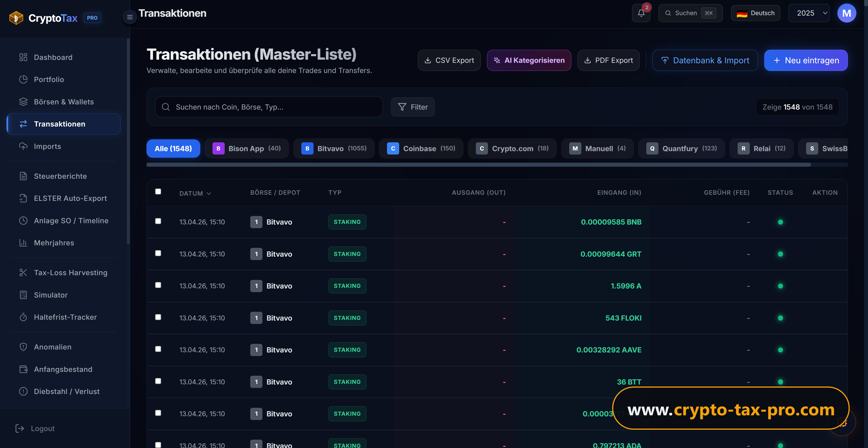Check the 36 BTT row checkbox
Viewport: 868px width, 448px height.
158,381
